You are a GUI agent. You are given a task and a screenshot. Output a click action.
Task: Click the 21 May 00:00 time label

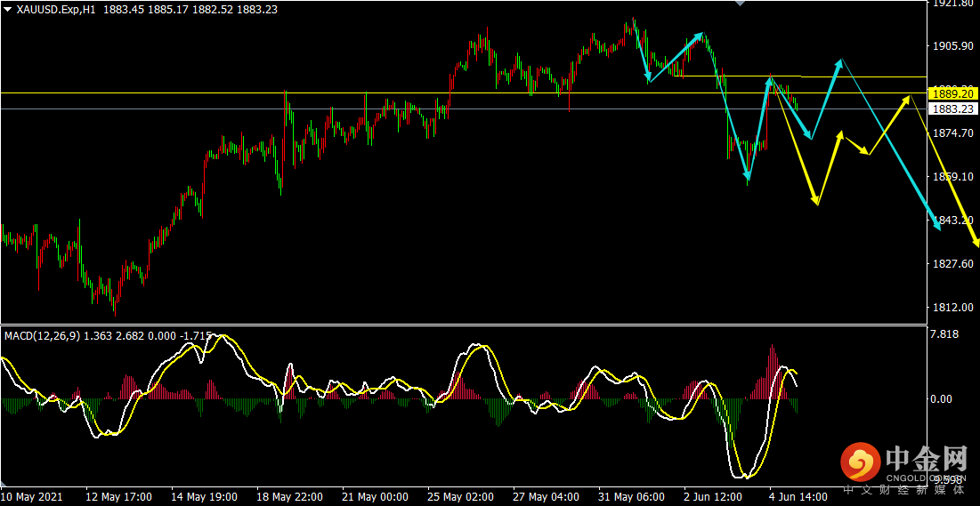(375, 496)
